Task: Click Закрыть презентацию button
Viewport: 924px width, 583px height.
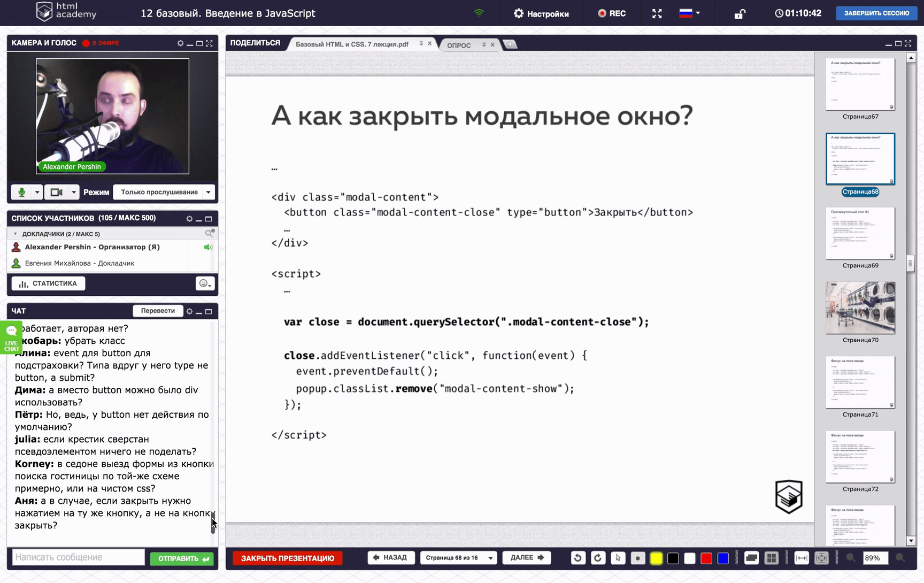Action: [x=288, y=558]
